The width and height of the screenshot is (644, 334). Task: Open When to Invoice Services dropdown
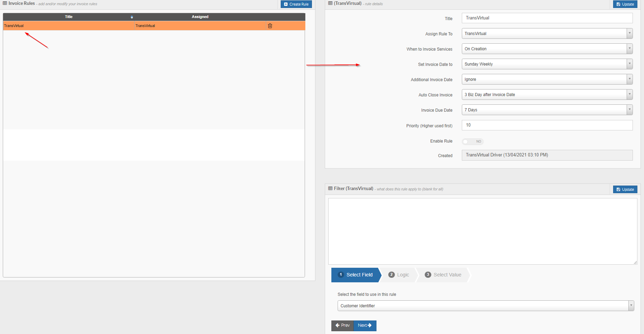click(547, 49)
